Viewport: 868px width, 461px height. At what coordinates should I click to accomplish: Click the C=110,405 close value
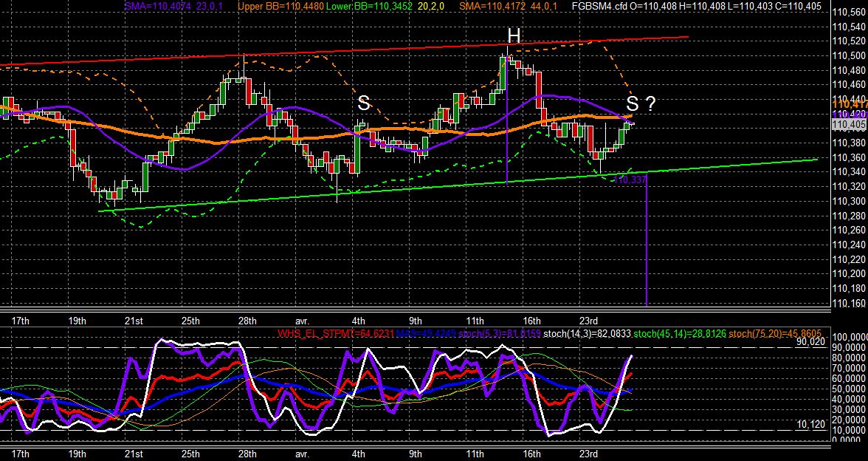point(799,7)
